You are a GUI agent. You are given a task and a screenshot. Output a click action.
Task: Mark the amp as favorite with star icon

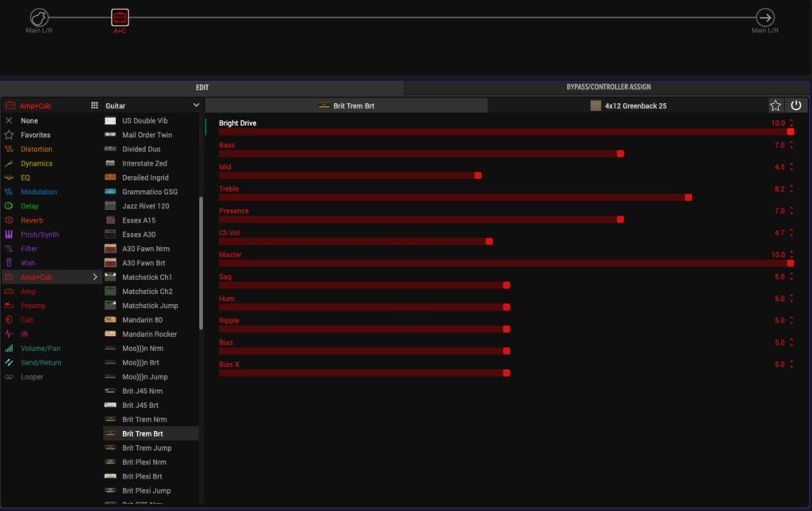pyautogui.click(x=775, y=105)
